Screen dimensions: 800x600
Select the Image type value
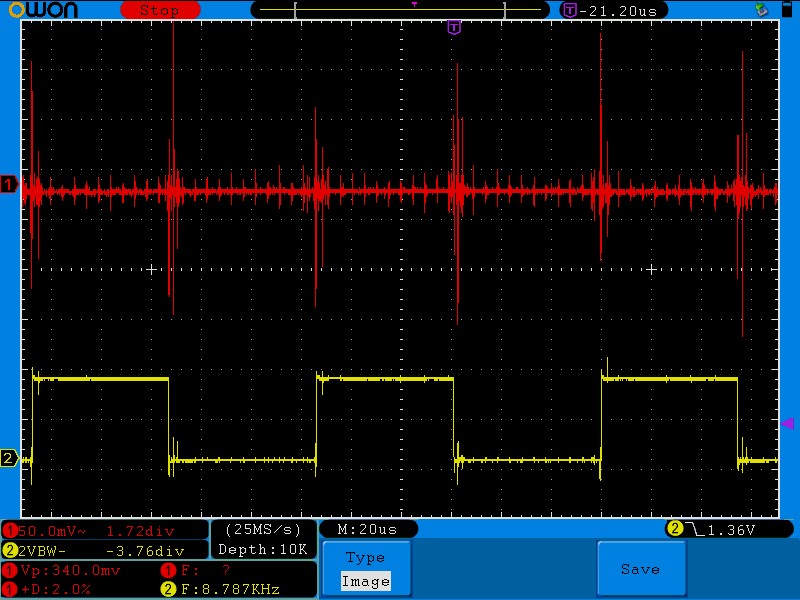point(365,581)
